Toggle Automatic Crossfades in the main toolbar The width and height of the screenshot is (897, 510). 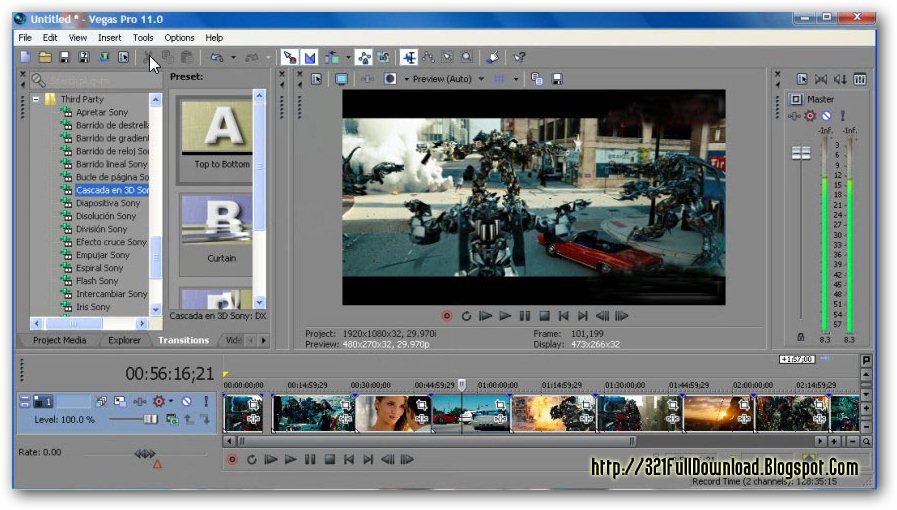pos(309,57)
